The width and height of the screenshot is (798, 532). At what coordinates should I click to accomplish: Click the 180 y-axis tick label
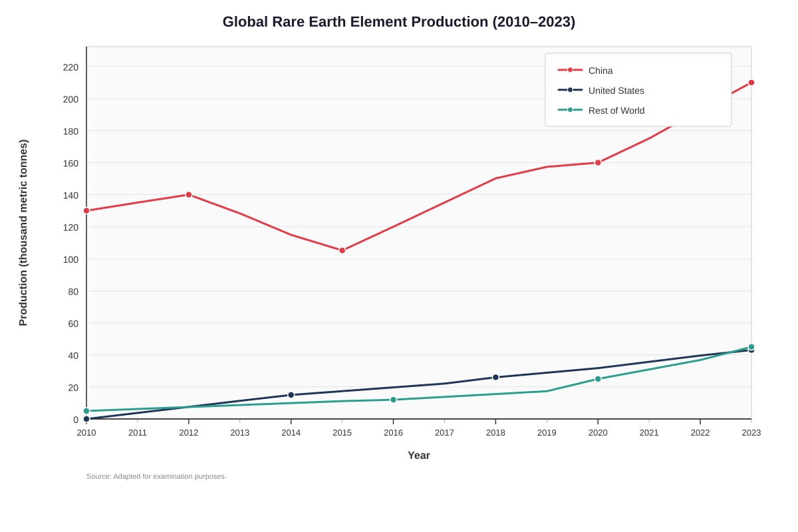pyautogui.click(x=70, y=131)
